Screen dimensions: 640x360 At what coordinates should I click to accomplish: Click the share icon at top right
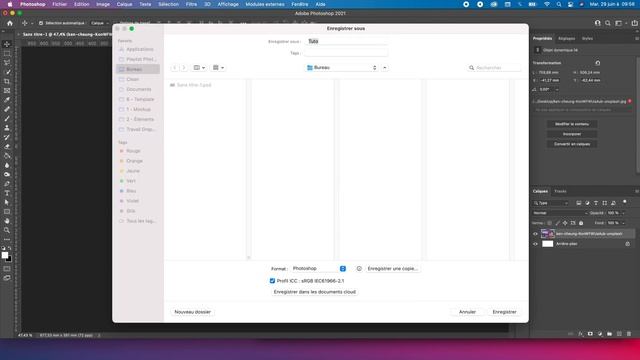tap(634, 23)
